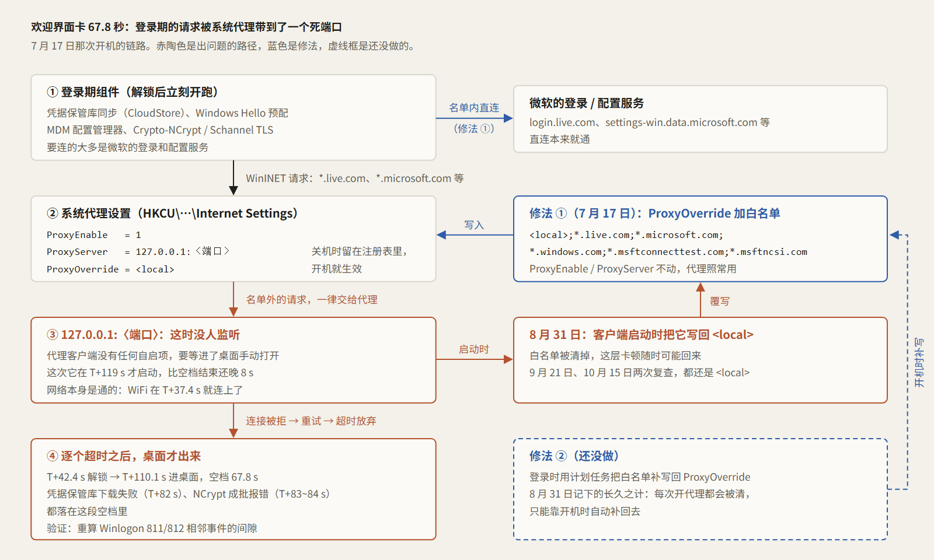The width and height of the screenshot is (934, 560).
Task: Select box ④ 逐个超时之后，桌面才出来
Action: click(233, 489)
